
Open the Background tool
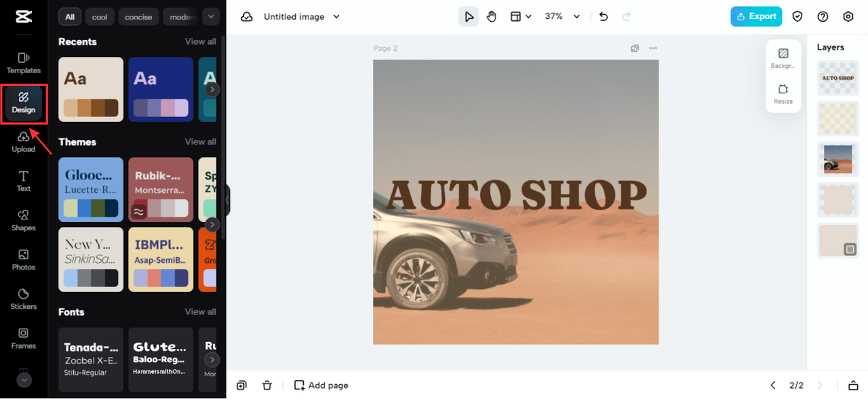point(783,58)
